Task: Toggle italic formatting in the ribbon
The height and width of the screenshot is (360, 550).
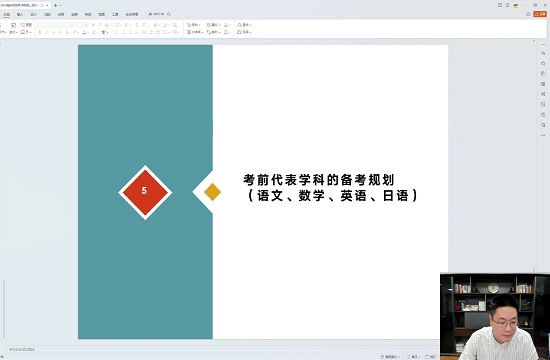Action: pos(47,32)
